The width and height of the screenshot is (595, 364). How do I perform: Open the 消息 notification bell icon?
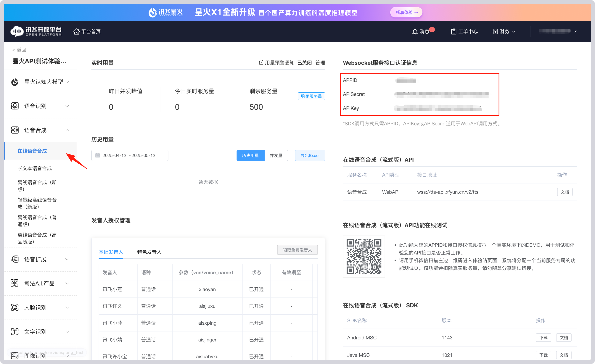click(x=415, y=31)
